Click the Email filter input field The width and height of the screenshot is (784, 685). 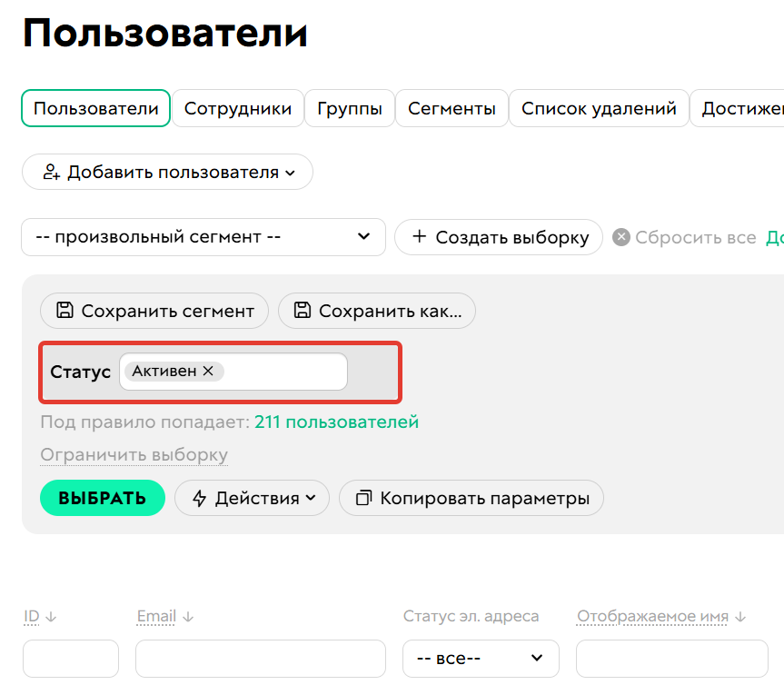pos(260,659)
